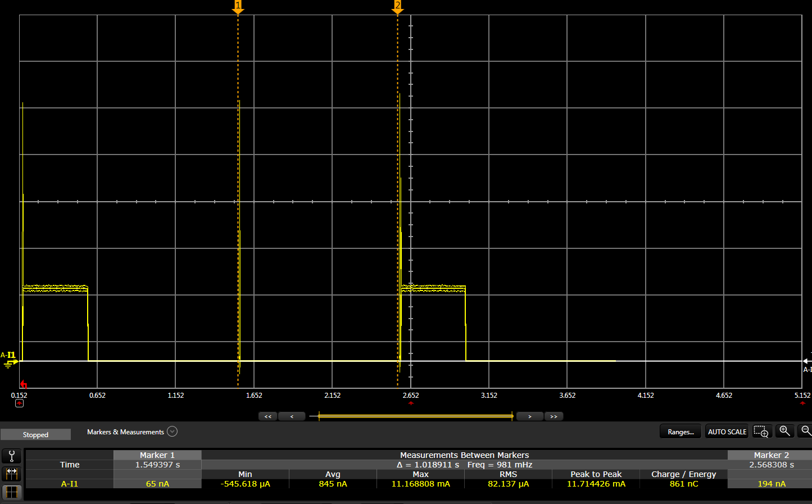Viewport: 812px width, 504px height.
Task: Click the zoom in magnifier icon
Action: tap(784, 431)
